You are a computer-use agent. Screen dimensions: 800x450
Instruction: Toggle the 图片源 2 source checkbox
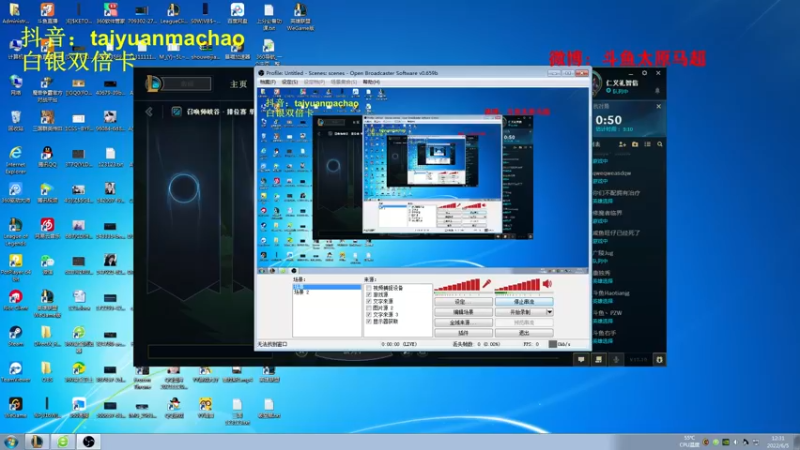click(369, 308)
